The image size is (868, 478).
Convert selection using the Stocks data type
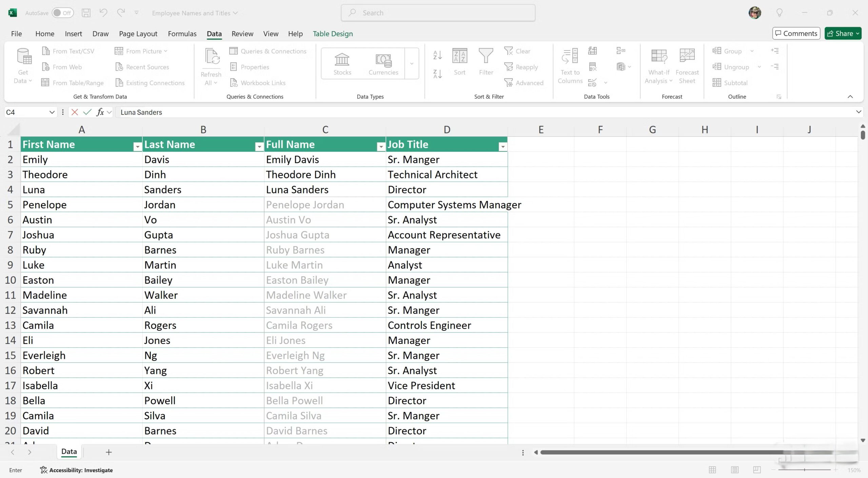pos(342,63)
